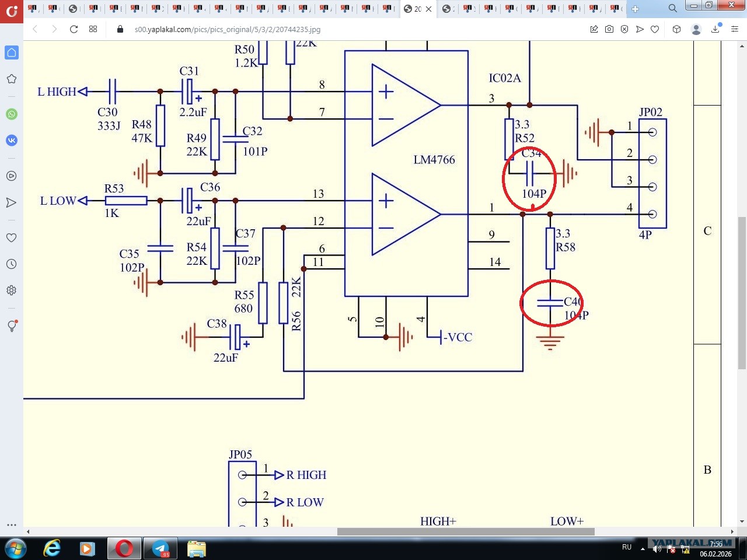Click the IC02A label in the schematic
The height and width of the screenshot is (560, 747).
(x=505, y=78)
